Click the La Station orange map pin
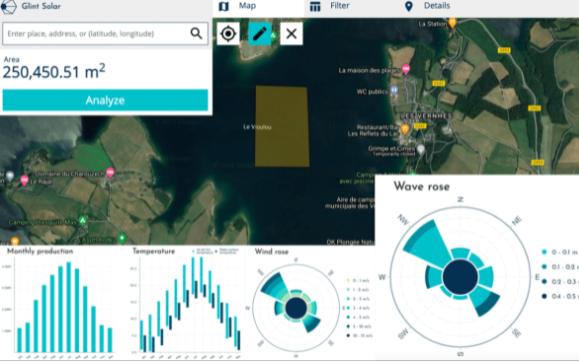Image resolution: width=579 pixels, height=362 pixels. 452,23
